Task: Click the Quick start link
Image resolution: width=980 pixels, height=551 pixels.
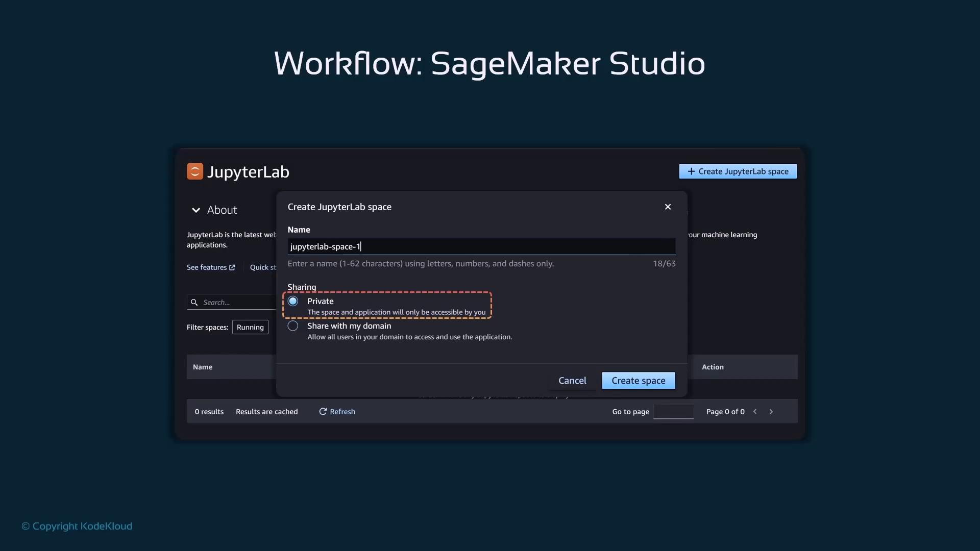Action: pos(263,267)
